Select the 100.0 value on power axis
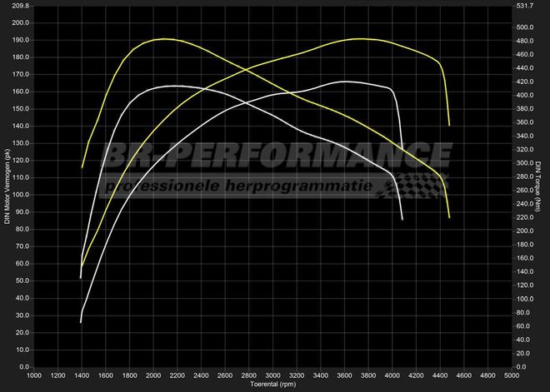550x392 pixels. click(x=20, y=195)
